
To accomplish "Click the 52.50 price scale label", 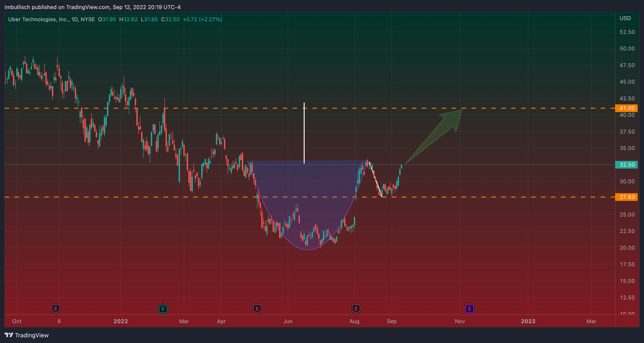I will (627, 32).
